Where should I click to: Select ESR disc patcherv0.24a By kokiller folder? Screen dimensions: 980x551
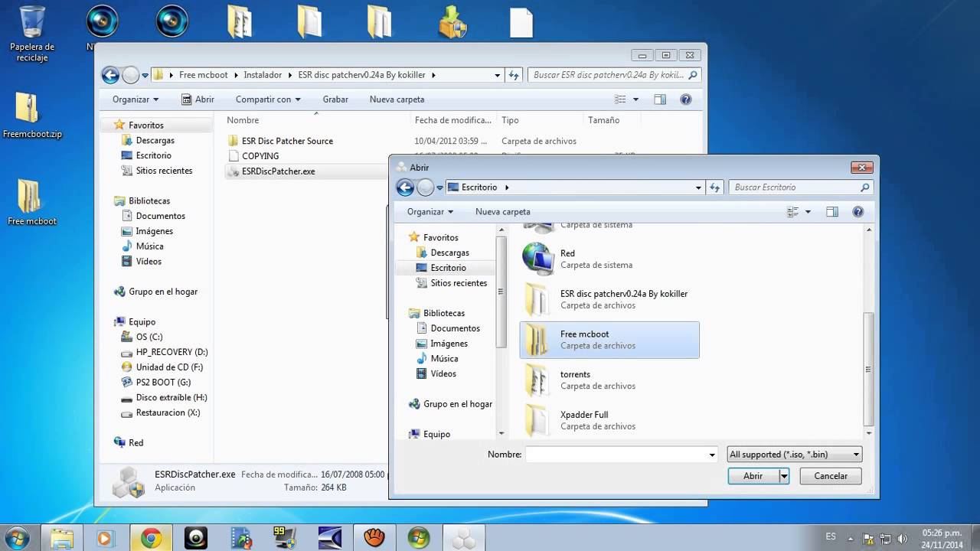(x=609, y=299)
